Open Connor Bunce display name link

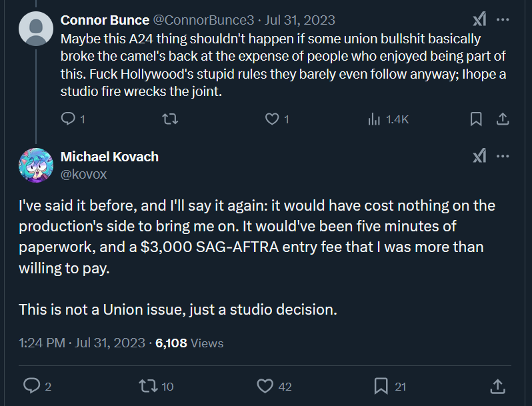(x=105, y=20)
